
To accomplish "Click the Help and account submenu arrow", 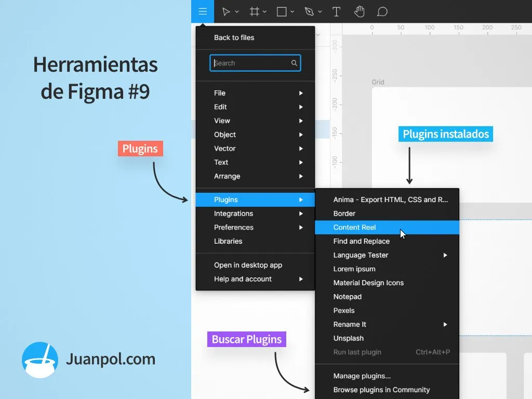I will [x=301, y=279].
